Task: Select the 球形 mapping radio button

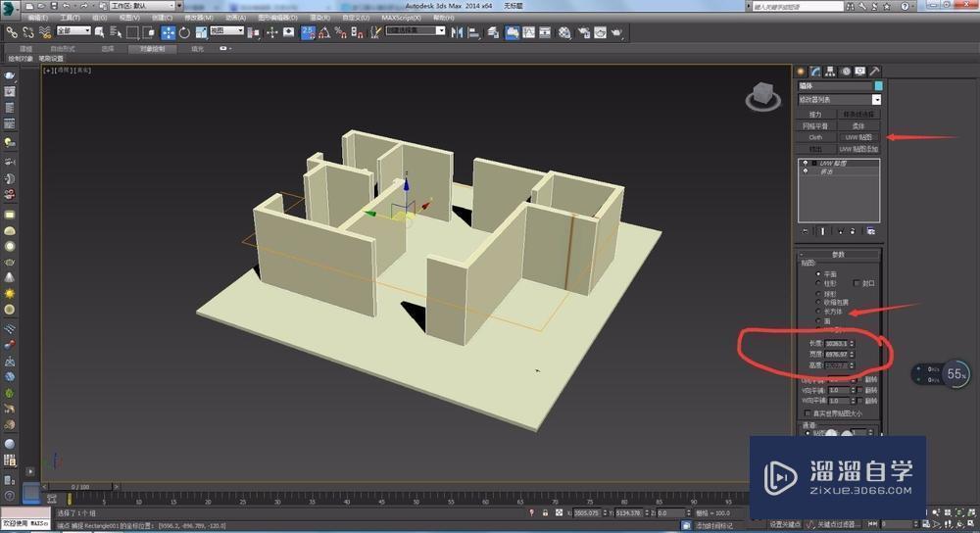Action: 818,293
